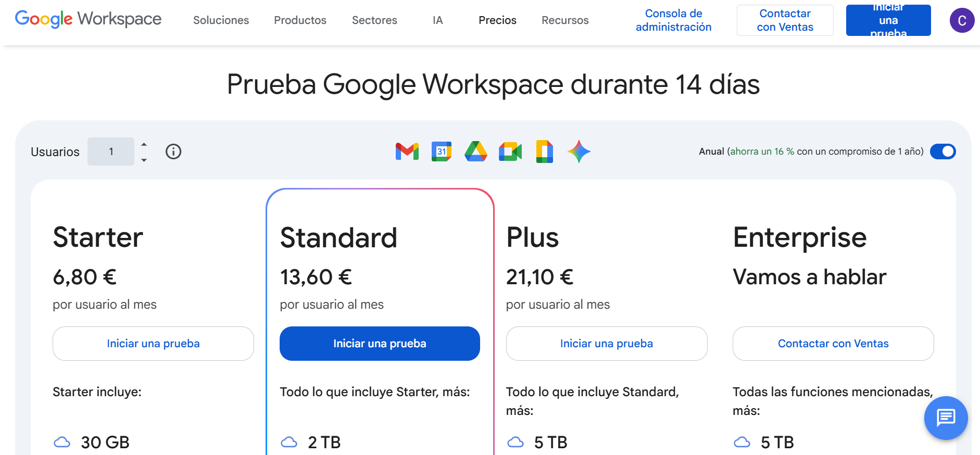Click the Google Workspace logo

87,19
